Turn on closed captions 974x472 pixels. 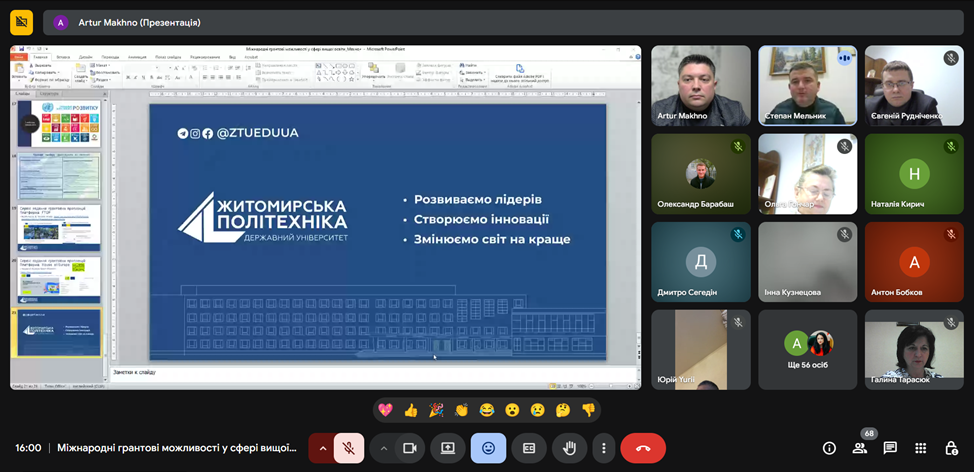pyautogui.click(x=529, y=448)
